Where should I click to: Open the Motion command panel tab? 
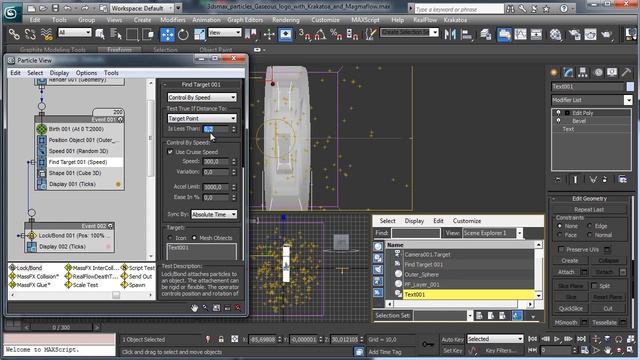point(598,73)
